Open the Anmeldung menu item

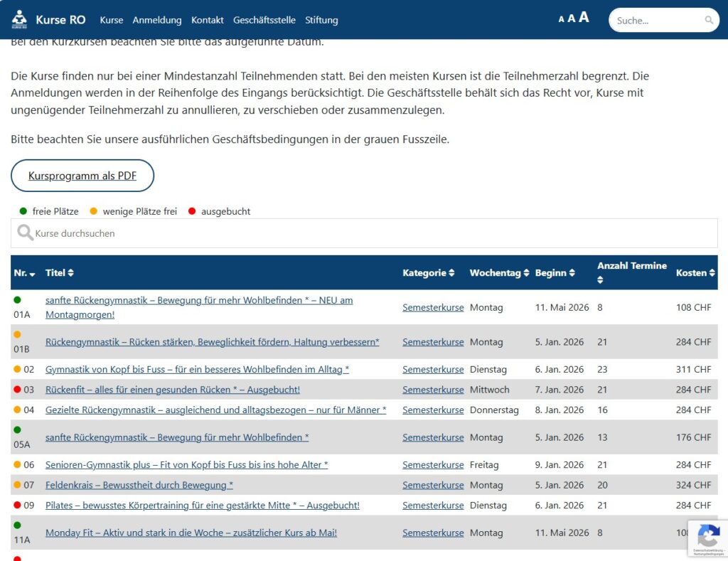click(x=157, y=20)
